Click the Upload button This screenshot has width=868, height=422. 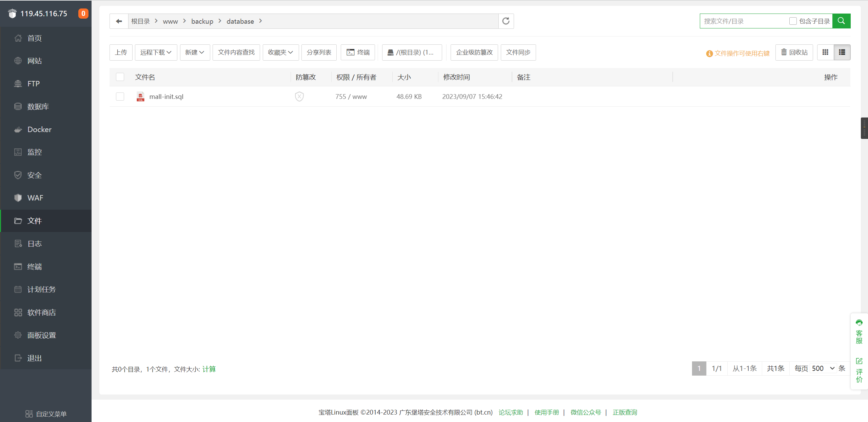121,52
